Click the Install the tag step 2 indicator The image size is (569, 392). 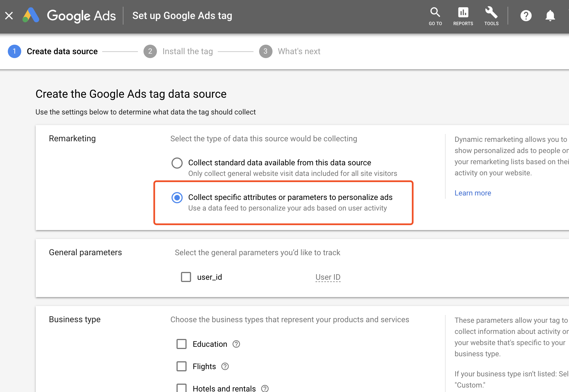click(150, 51)
